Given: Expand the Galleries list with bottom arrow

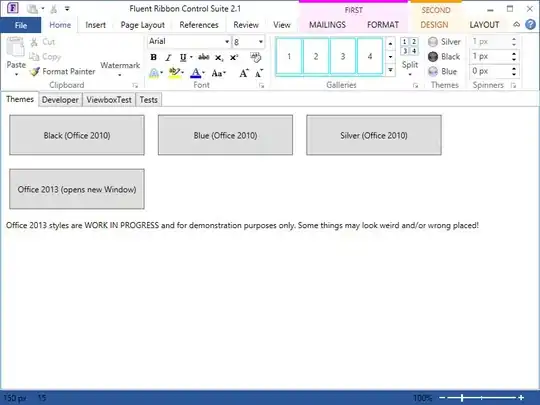Looking at the screenshot, I should pos(390,70).
